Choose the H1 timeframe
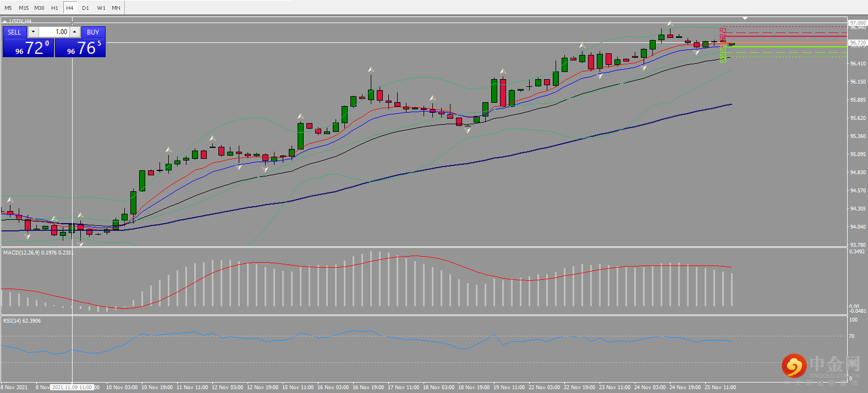This screenshot has width=868, height=393. [54, 8]
